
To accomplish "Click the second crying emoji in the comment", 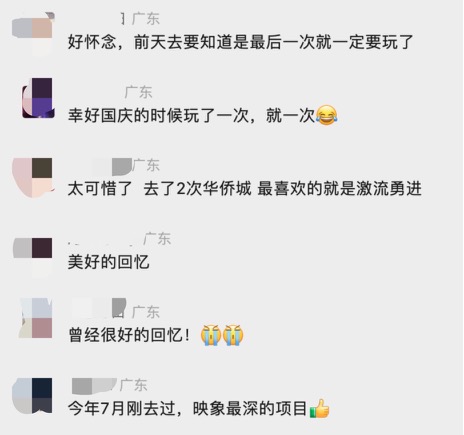I will 233,335.
